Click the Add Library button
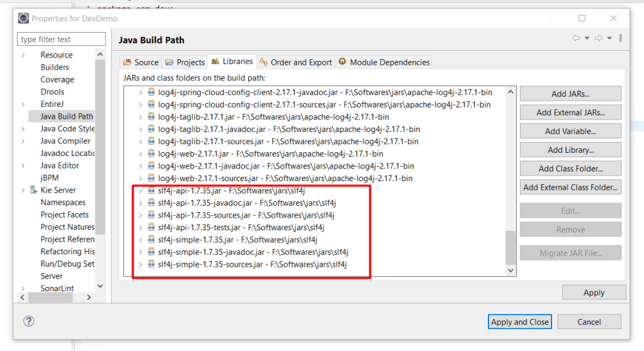The width and height of the screenshot is (644, 351). [x=570, y=150]
